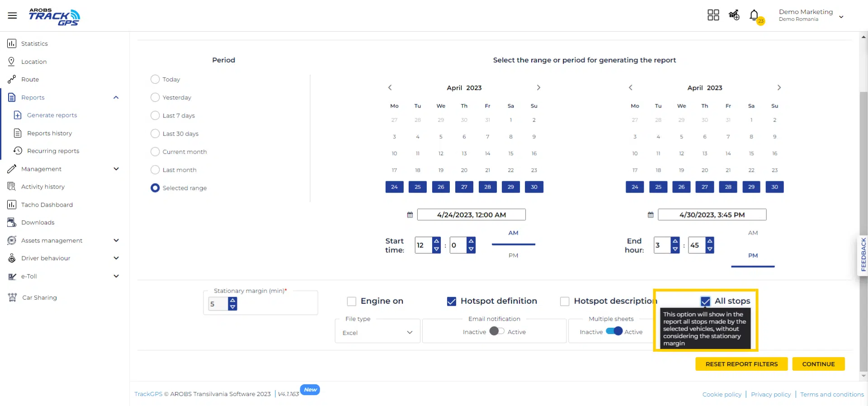Open the Tacho Dashboard icon
The height and width of the screenshot is (406, 868).
click(12, 205)
